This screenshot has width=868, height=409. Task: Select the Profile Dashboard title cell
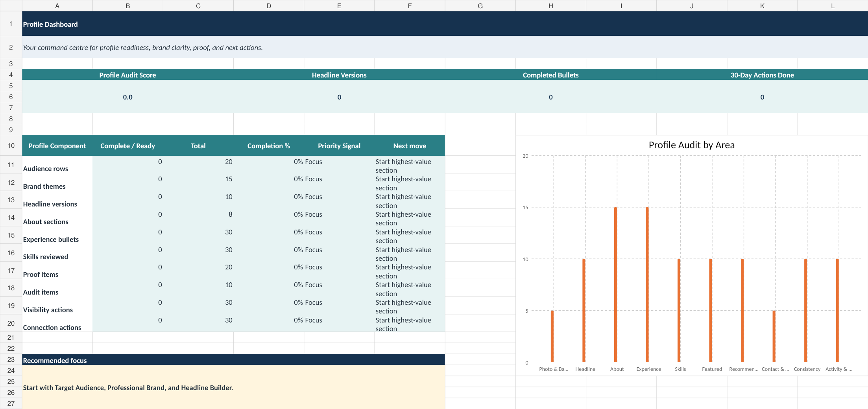point(445,24)
